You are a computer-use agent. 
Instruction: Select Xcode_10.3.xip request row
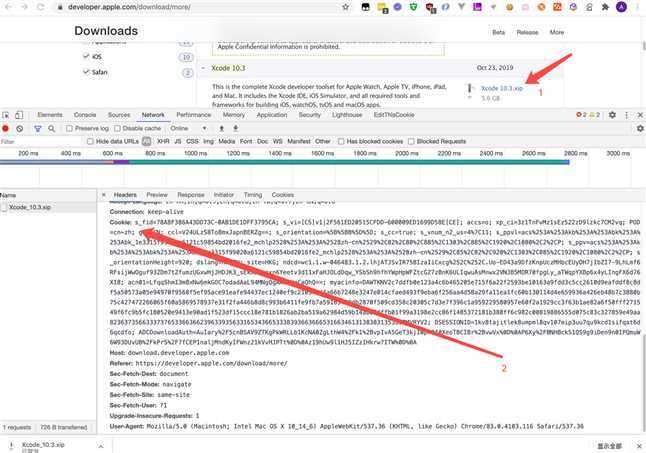click(48, 207)
